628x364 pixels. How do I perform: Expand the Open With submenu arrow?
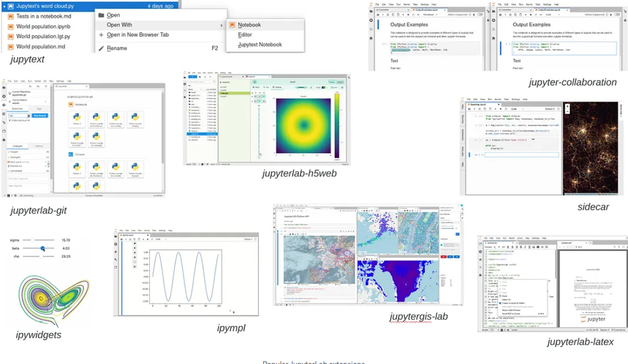click(221, 25)
